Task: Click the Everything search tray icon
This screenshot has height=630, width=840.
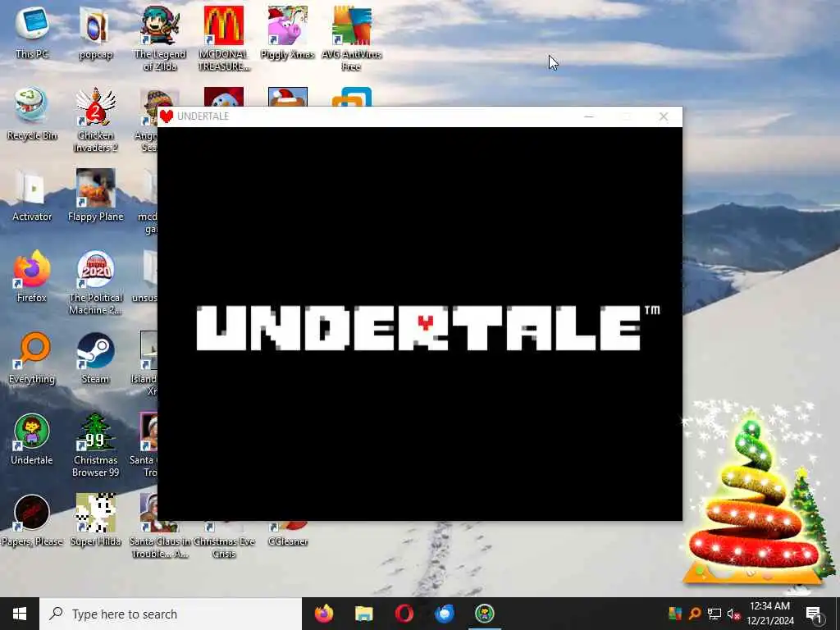Action: pos(695,614)
